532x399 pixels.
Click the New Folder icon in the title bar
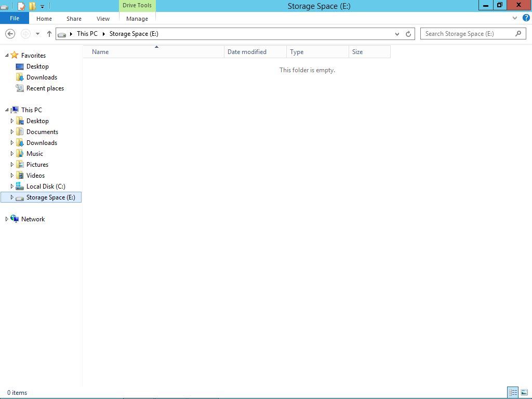click(x=32, y=6)
